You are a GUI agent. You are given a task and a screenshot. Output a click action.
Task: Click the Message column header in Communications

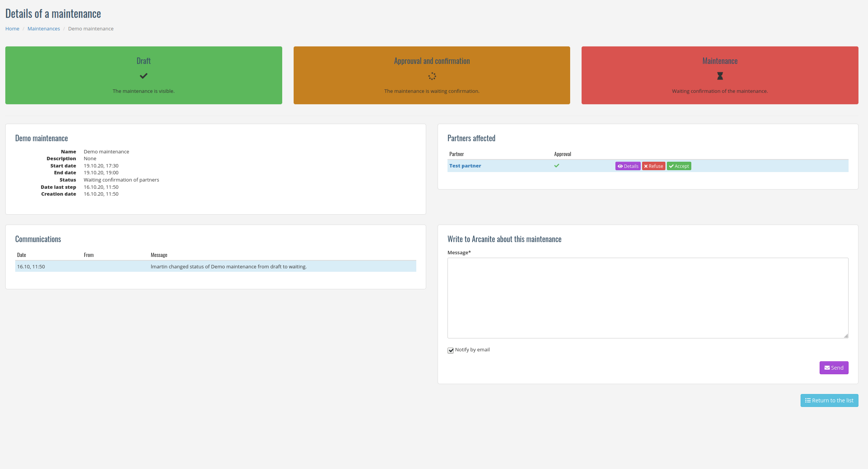(x=159, y=255)
